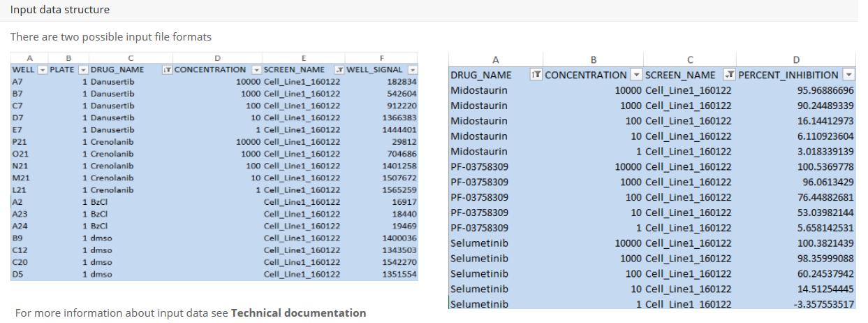The height and width of the screenshot is (323, 868).
Task: Open CONCENTRATION dropdown in the well-signal table
Action: pos(256,70)
